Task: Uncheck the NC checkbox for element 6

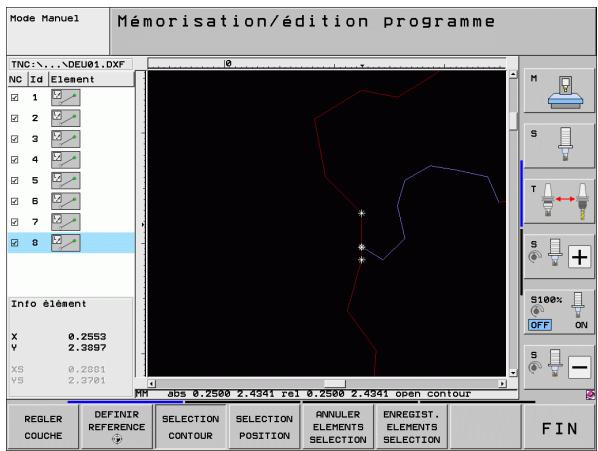Action: [14, 201]
